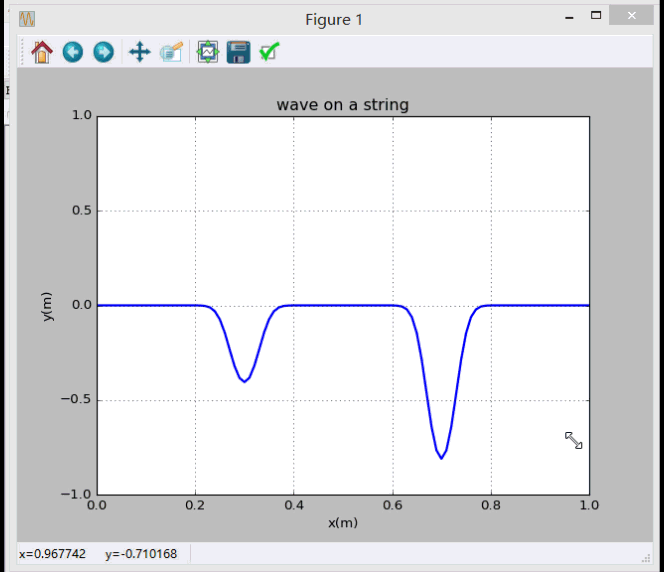Click the y-axis tick label −0.5
Viewport: 664px width, 572px height.
click(x=76, y=399)
